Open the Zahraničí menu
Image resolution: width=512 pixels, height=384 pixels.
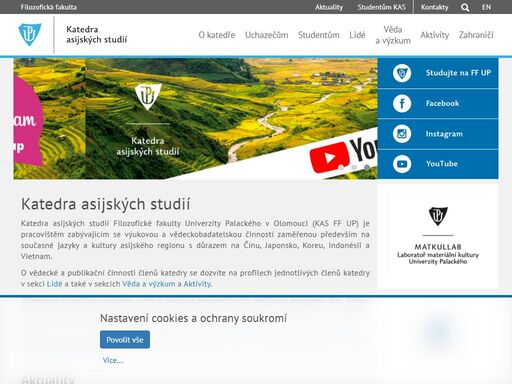point(476,35)
